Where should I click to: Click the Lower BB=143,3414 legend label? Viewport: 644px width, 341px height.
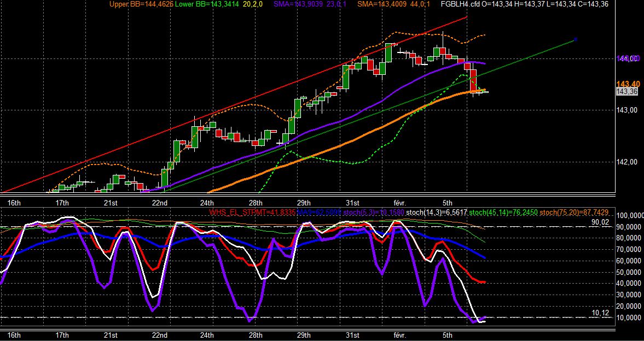coord(207,4)
